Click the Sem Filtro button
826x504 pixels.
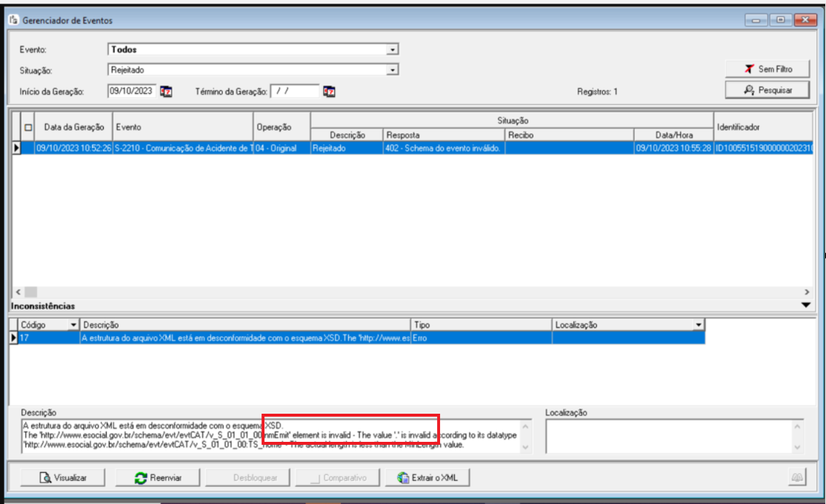pos(768,69)
